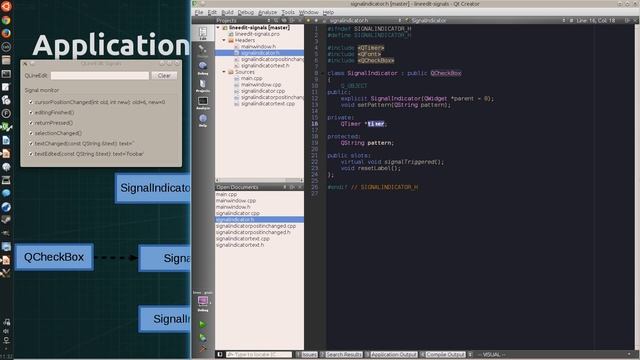Toggle textEdited(const QString &text) checkbox
Image resolution: width=640 pixels, height=360 pixels.
click(x=31, y=154)
